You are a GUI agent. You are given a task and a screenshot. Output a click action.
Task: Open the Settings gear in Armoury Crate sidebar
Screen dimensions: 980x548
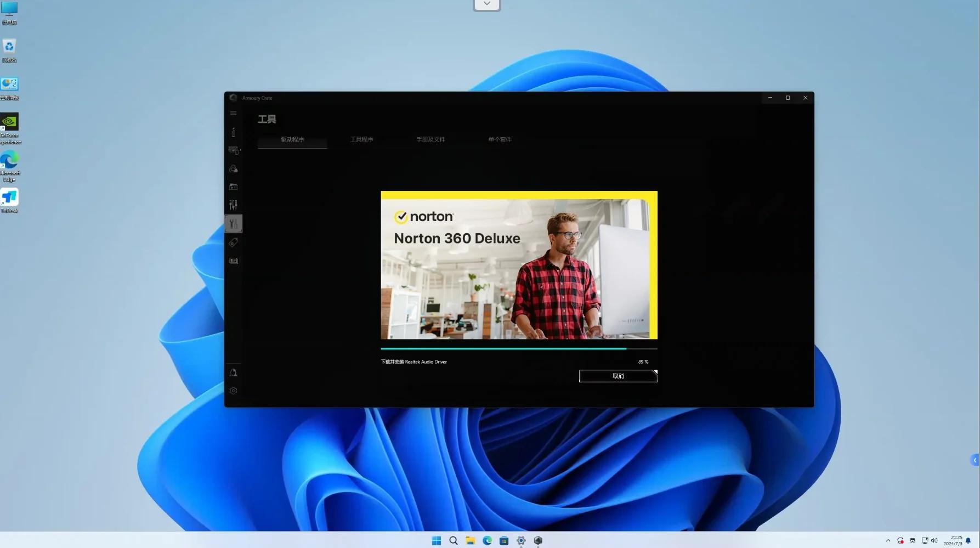pyautogui.click(x=233, y=391)
